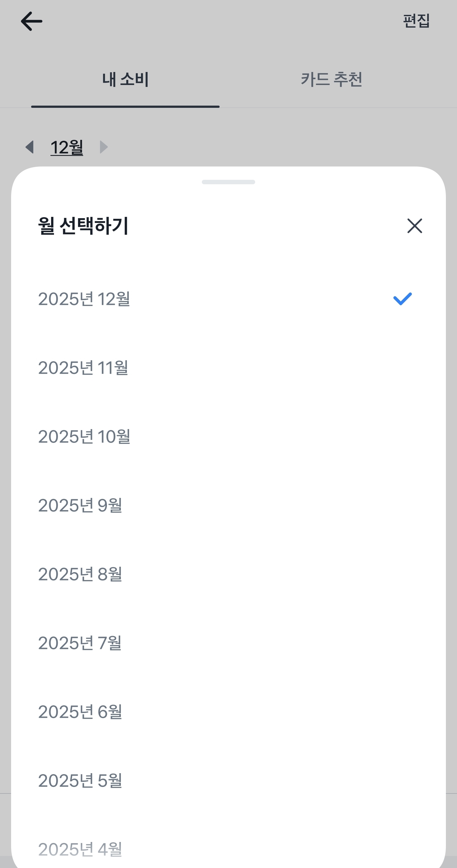Screen dimensions: 457x868
Task: Tap the blue checkmark for 2025년 12월
Action: coord(402,299)
